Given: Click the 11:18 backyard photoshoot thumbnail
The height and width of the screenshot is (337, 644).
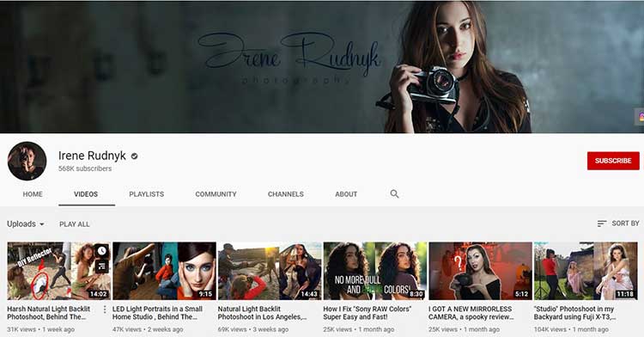Looking at the screenshot, I should click(586, 271).
